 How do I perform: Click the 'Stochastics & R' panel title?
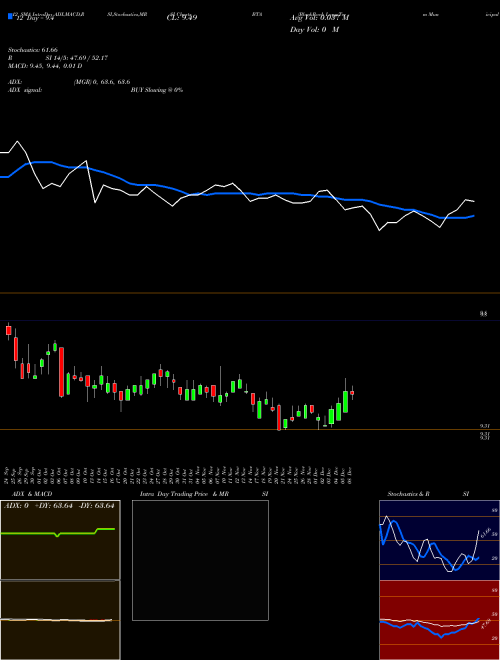[x=408, y=494]
